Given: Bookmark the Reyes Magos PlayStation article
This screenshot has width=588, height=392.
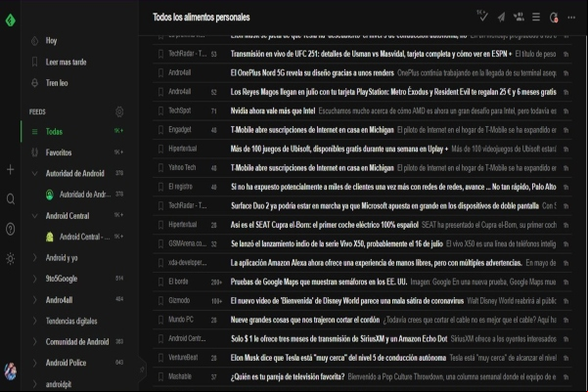Looking at the screenshot, I should [x=160, y=92].
